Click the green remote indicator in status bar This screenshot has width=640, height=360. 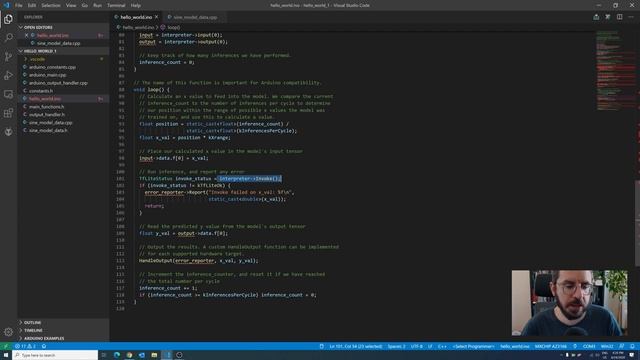point(5,346)
